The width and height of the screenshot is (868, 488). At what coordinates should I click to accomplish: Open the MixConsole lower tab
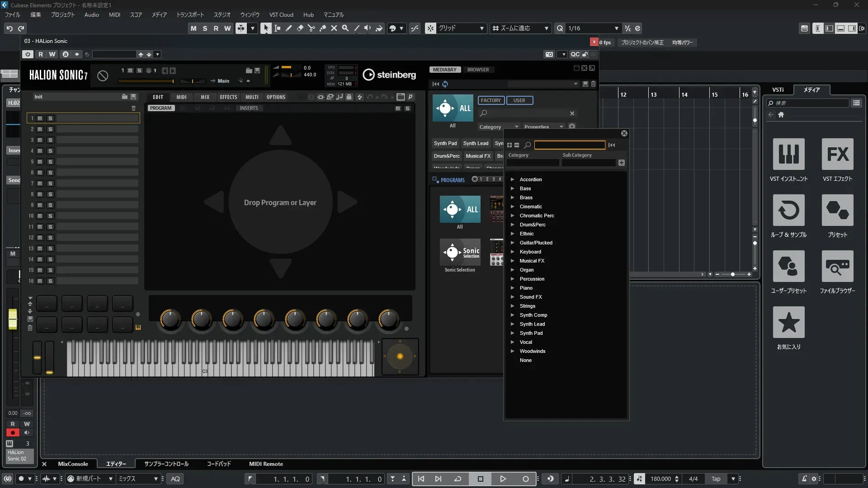click(73, 464)
